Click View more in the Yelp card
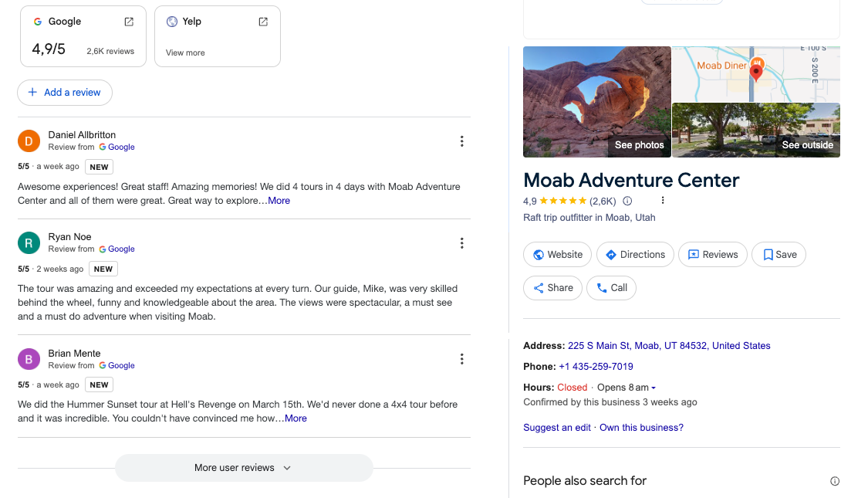 [185, 53]
